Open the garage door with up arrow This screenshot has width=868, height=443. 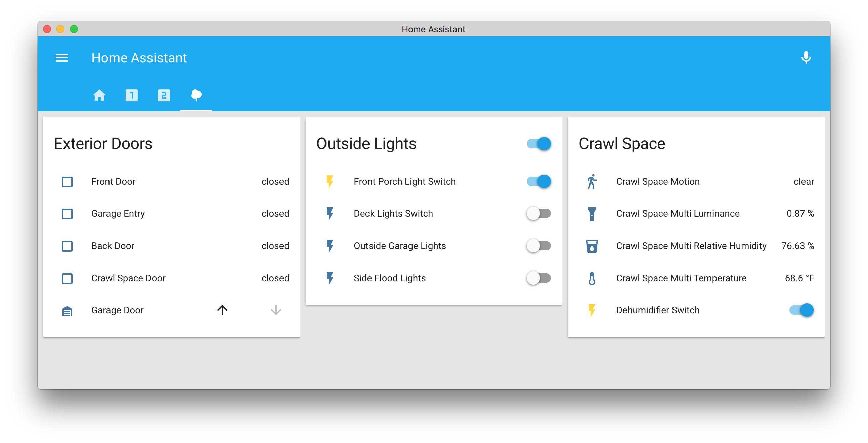222,310
